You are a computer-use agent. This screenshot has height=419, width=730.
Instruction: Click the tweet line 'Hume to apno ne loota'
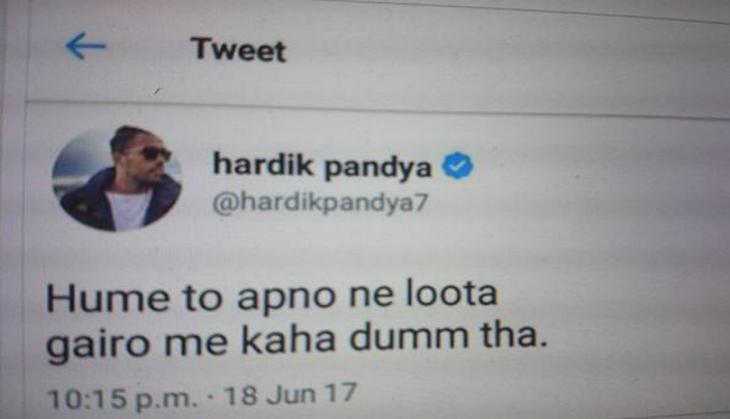[272, 298]
